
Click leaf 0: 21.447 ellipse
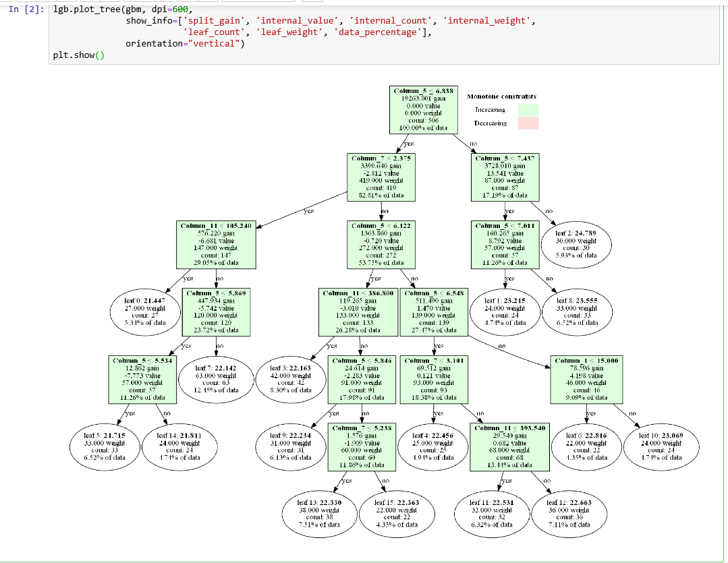pyautogui.click(x=145, y=312)
